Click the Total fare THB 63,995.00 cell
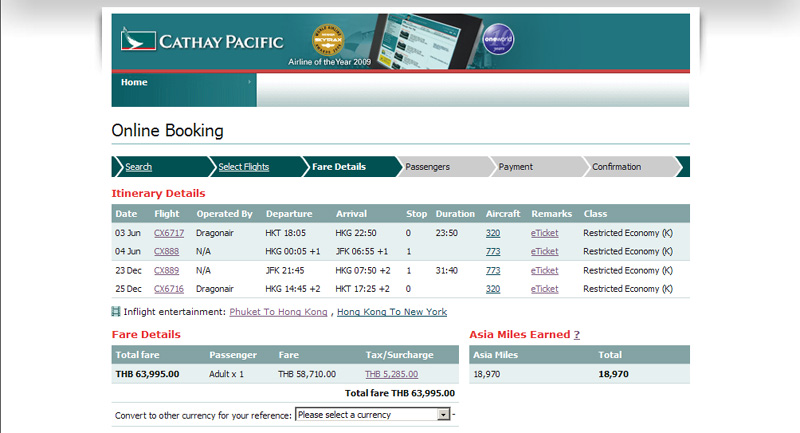The image size is (800, 433). click(147, 374)
